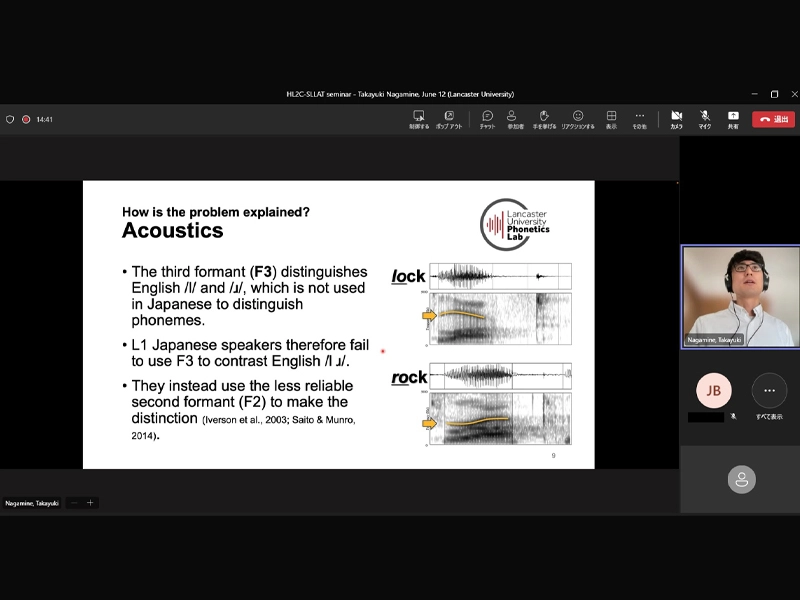Zoom out shared content with minus button
The height and width of the screenshot is (600, 800).
click(75, 503)
